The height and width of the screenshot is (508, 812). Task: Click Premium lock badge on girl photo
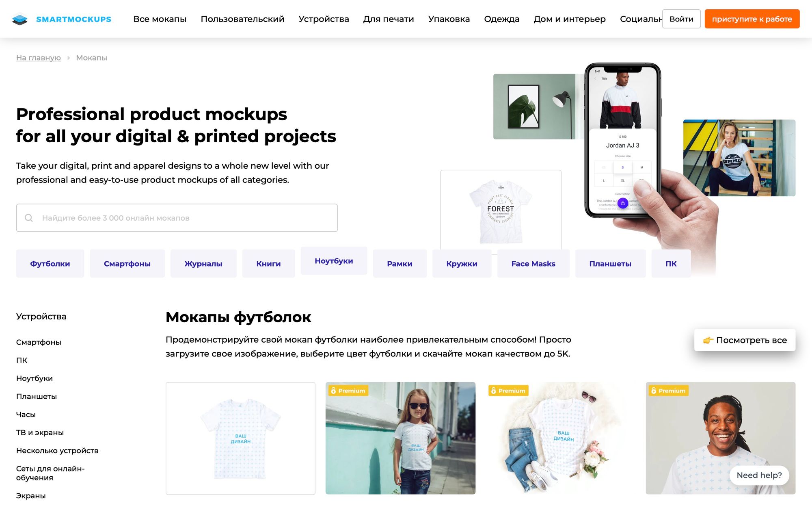348,391
